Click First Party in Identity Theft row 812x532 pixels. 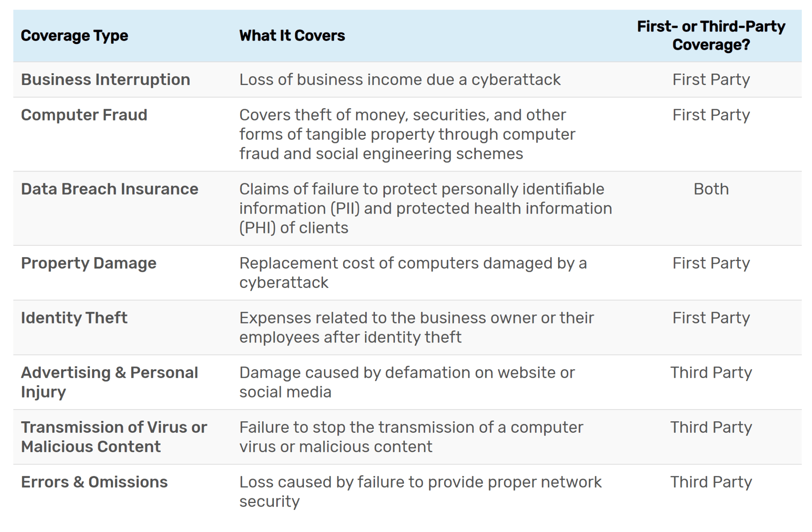tap(711, 318)
